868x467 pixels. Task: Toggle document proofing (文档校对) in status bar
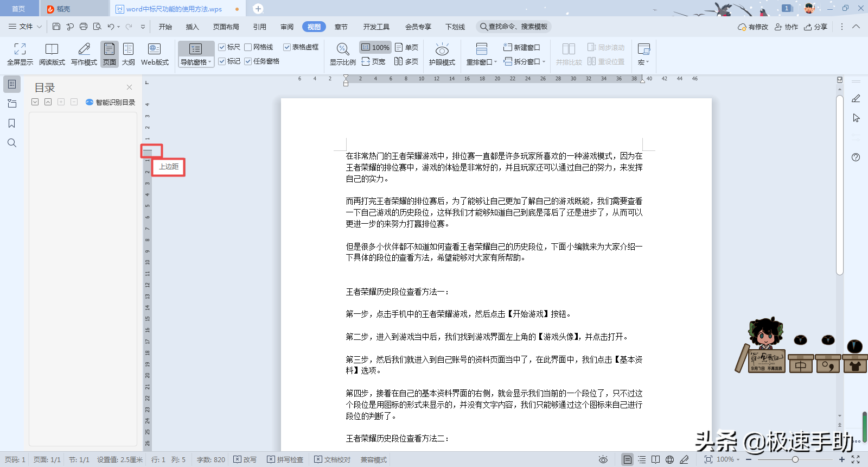(333, 459)
